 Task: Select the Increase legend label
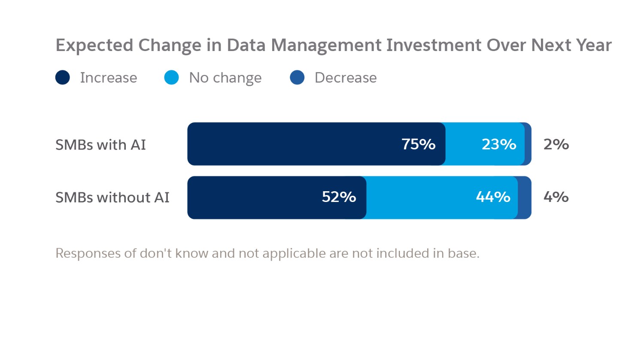pos(109,78)
